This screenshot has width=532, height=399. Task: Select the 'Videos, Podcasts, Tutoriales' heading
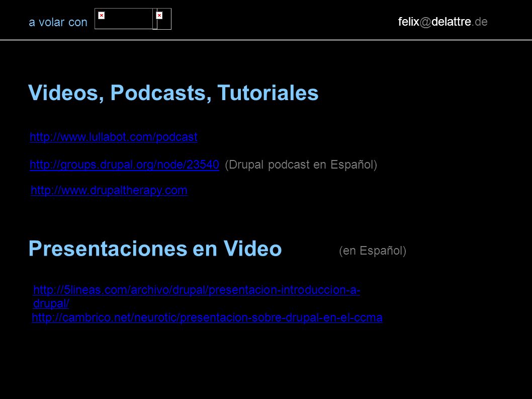coord(173,93)
